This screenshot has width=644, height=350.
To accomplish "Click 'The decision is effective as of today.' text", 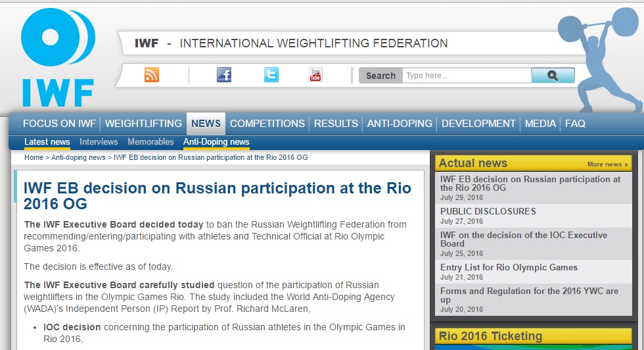I will click(98, 266).
